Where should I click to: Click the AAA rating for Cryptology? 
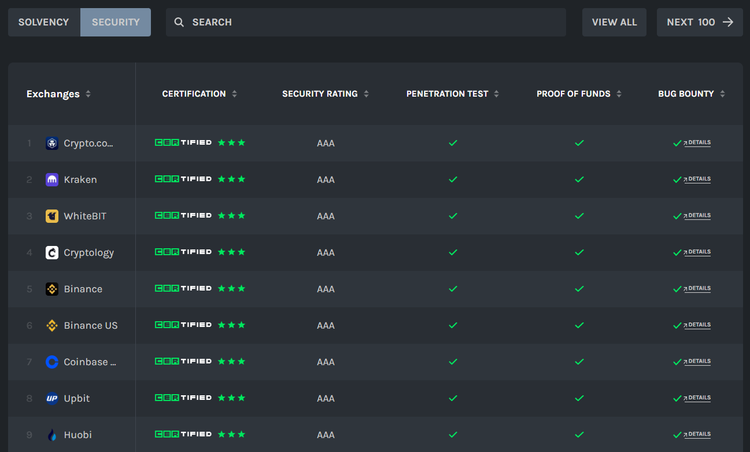point(326,253)
